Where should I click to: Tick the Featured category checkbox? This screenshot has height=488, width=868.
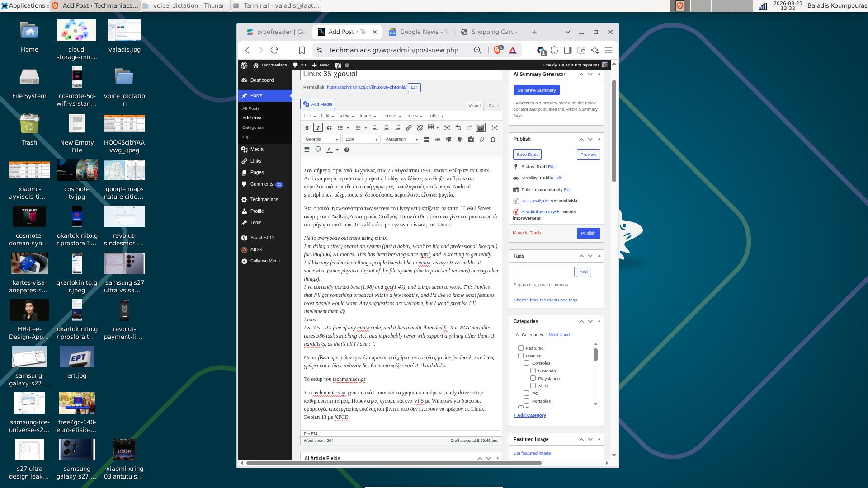point(521,348)
